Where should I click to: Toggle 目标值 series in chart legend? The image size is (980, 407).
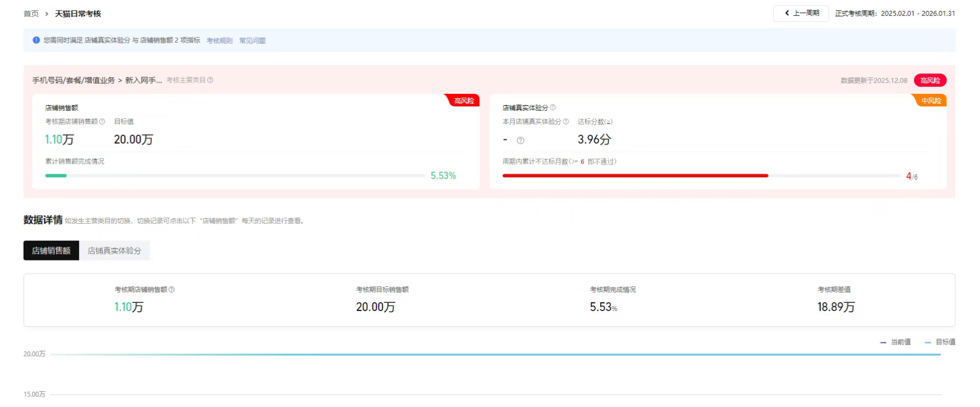pos(940,342)
